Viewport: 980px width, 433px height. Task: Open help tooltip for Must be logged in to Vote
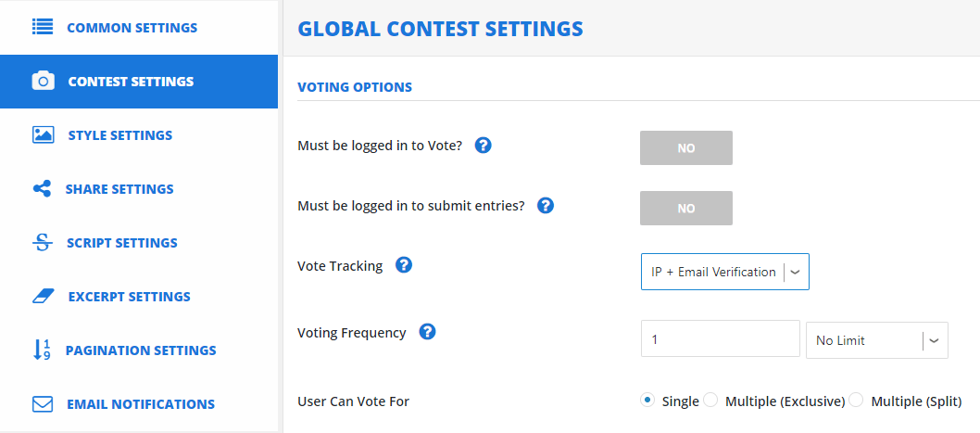484,146
